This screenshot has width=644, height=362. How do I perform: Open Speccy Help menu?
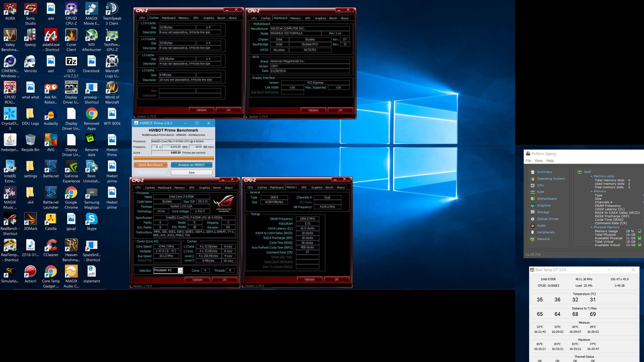pyautogui.click(x=550, y=161)
